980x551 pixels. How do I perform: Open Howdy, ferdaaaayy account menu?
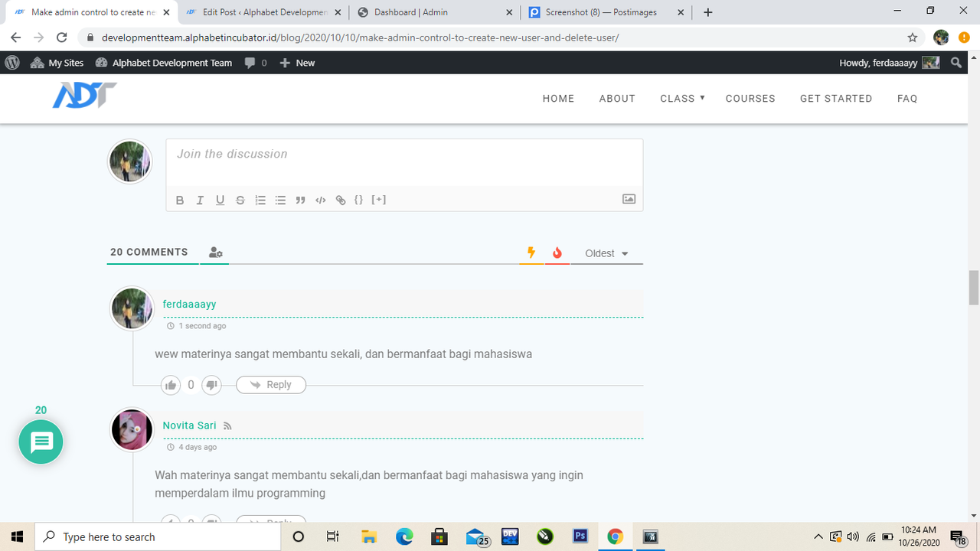point(890,63)
